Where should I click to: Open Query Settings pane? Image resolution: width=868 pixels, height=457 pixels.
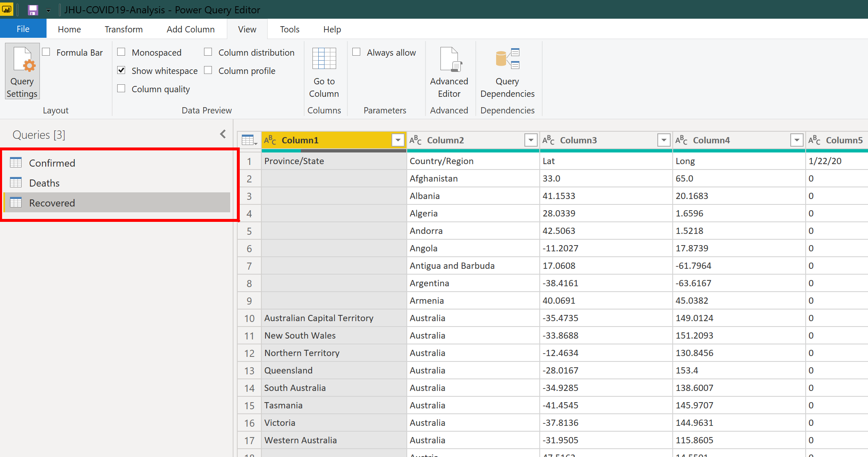(x=22, y=71)
